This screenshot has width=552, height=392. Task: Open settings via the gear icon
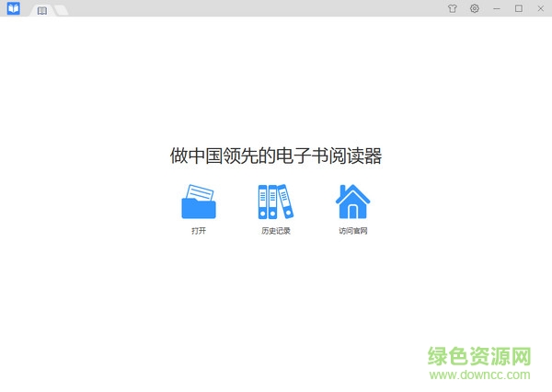pyautogui.click(x=475, y=8)
